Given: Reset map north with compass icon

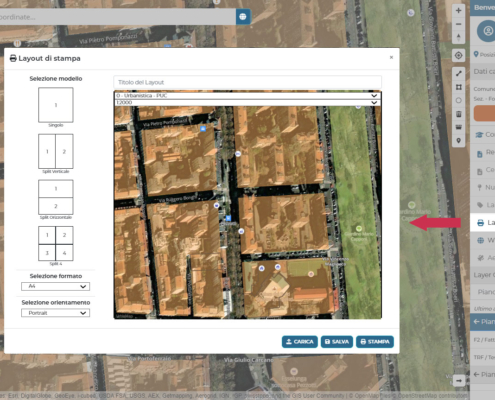Looking at the screenshot, I should (x=458, y=37).
